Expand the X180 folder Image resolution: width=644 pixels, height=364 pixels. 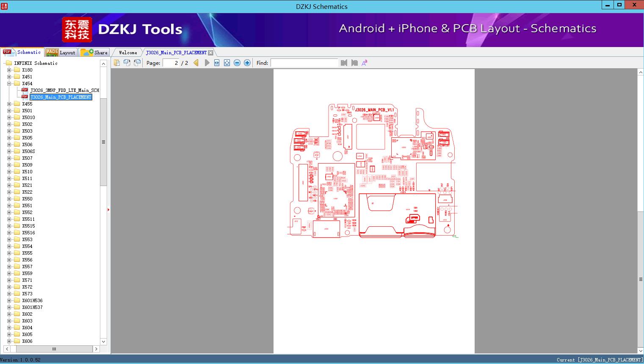pos(9,70)
